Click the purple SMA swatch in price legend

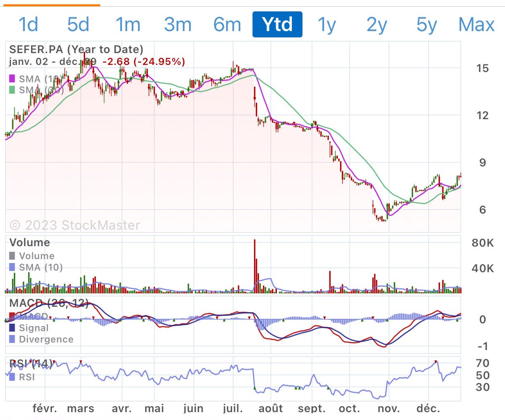[12, 79]
